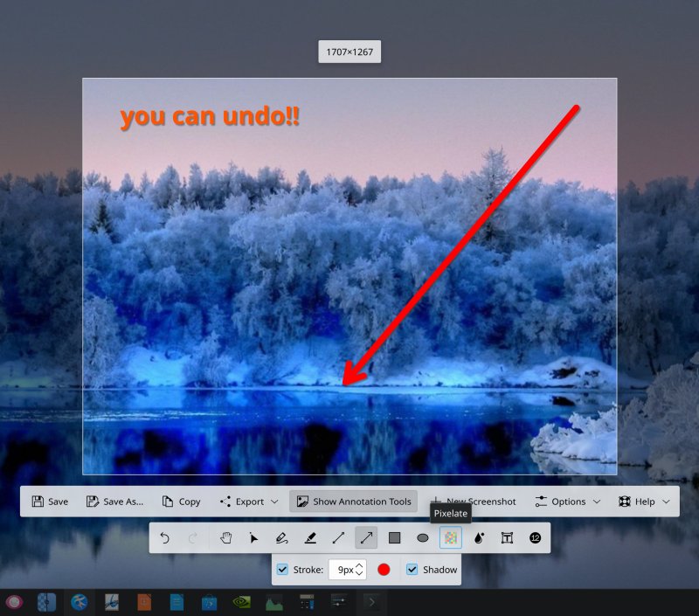Activate the Highlighter tool
This screenshot has height=616, width=699.
tap(310, 538)
